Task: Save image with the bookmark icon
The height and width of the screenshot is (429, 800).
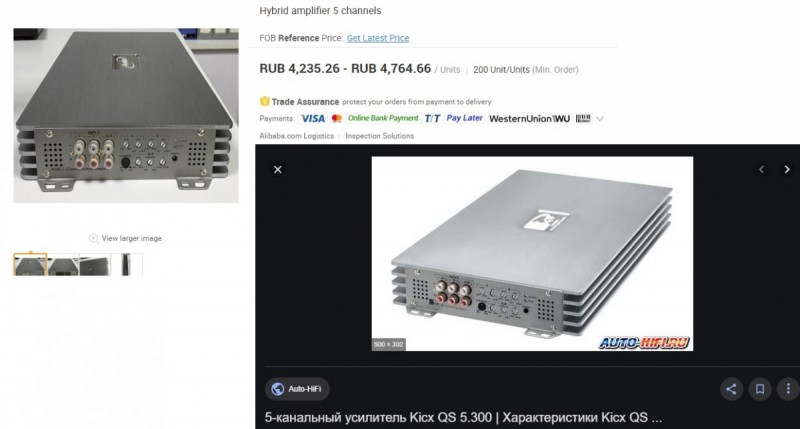Action: click(760, 389)
